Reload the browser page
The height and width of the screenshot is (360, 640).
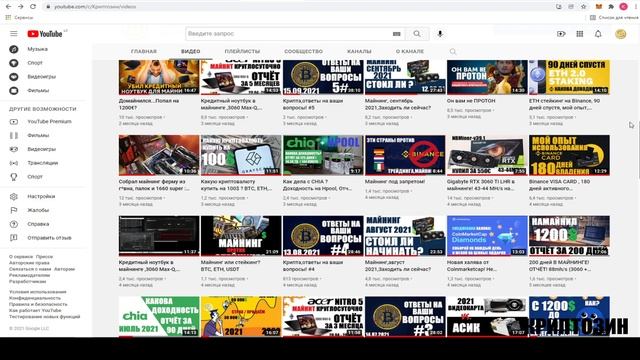pyautogui.click(x=33, y=7)
